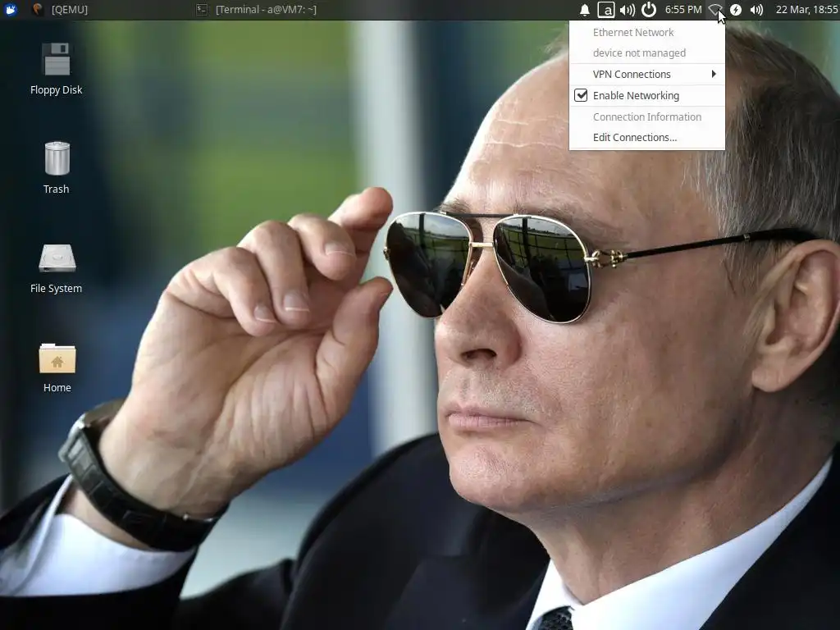The height and width of the screenshot is (630, 840).
Task: Click the keyboard layout indicator icon
Action: pyautogui.click(x=606, y=10)
